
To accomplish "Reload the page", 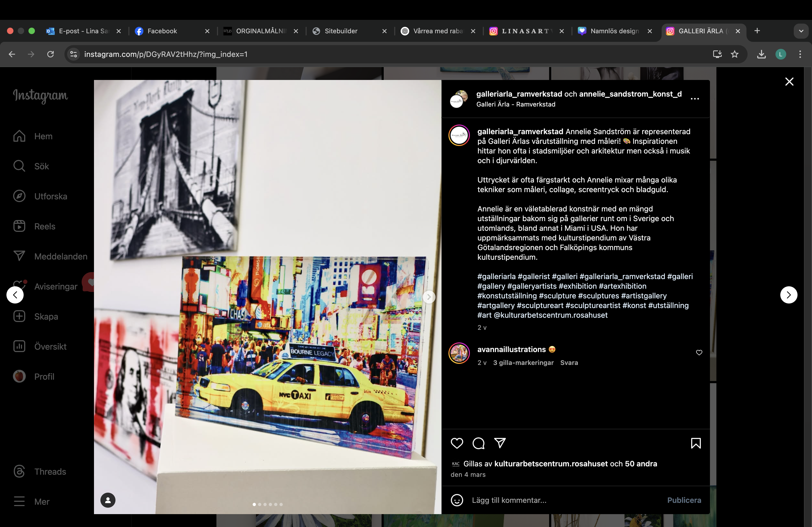I will 50,54.
